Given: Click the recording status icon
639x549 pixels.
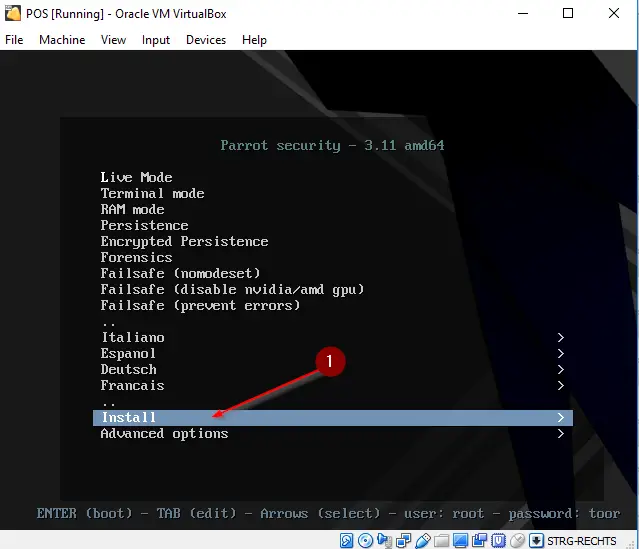Looking at the screenshot, I should pos(479,541).
